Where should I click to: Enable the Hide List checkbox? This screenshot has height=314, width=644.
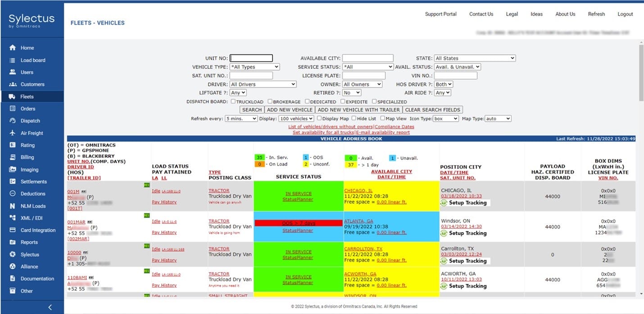click(353, 118)
